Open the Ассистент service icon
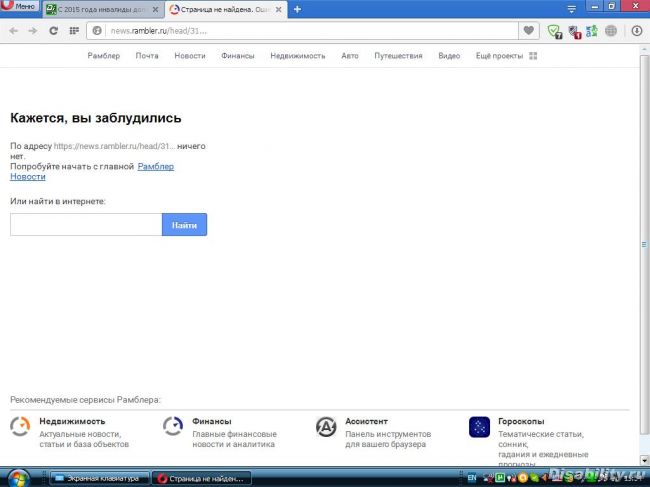This screenshot has width=650, height=487. (x=326, y=426)
